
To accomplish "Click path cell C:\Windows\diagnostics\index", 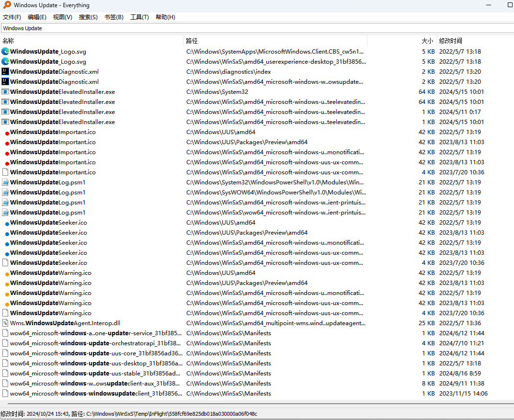I will (228, 71).
